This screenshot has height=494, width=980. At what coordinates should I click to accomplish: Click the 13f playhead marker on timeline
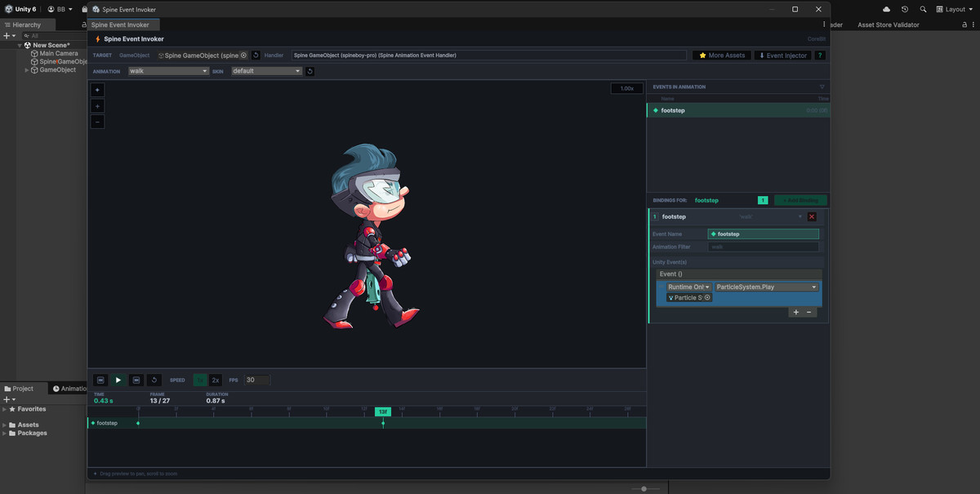click(382, 412)
